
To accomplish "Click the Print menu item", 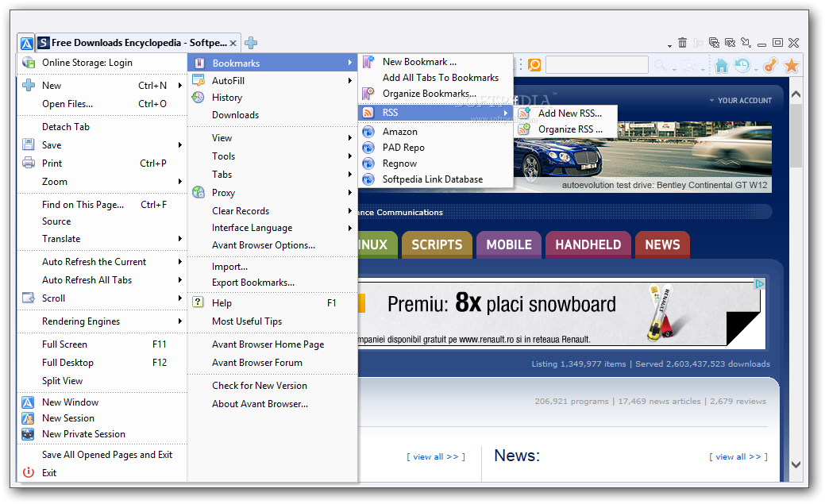I will coord(102,163).
